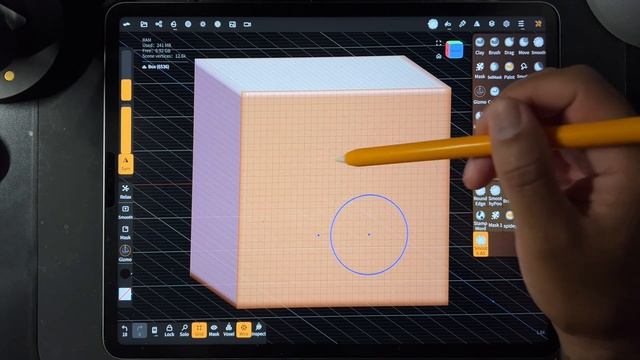
Task: Open the Stroke settings menu
Action: click(x=448, y=24)
